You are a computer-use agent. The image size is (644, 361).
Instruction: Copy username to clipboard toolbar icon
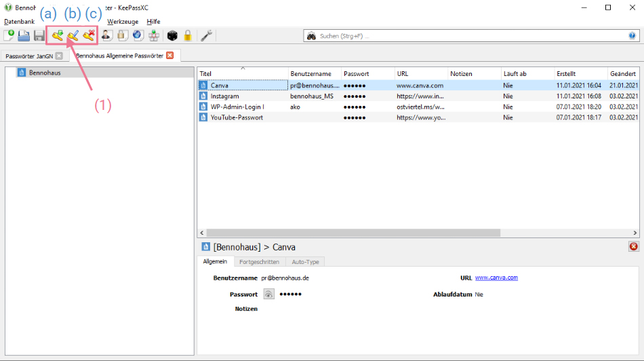[106, 36]
